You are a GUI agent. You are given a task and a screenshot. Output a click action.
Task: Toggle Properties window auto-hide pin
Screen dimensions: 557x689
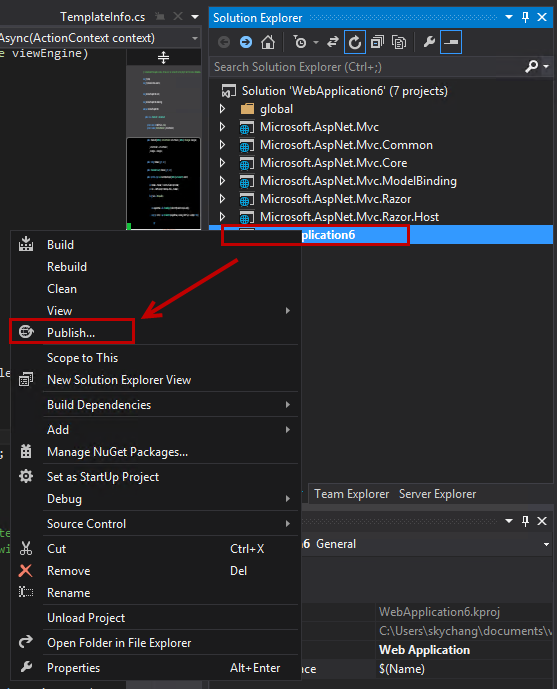(525, 521)
